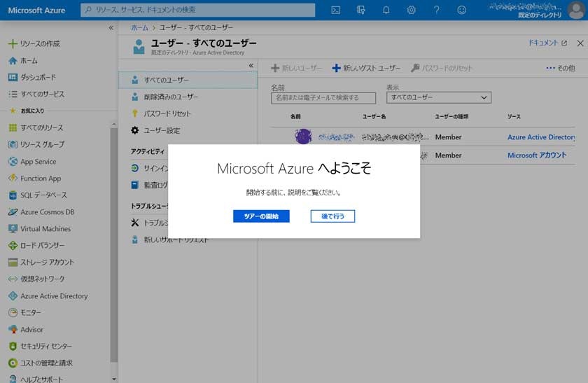This screenshot has width=588, height=383.
Task: Open directory and subscription filter icon
Action: (360, 10)
